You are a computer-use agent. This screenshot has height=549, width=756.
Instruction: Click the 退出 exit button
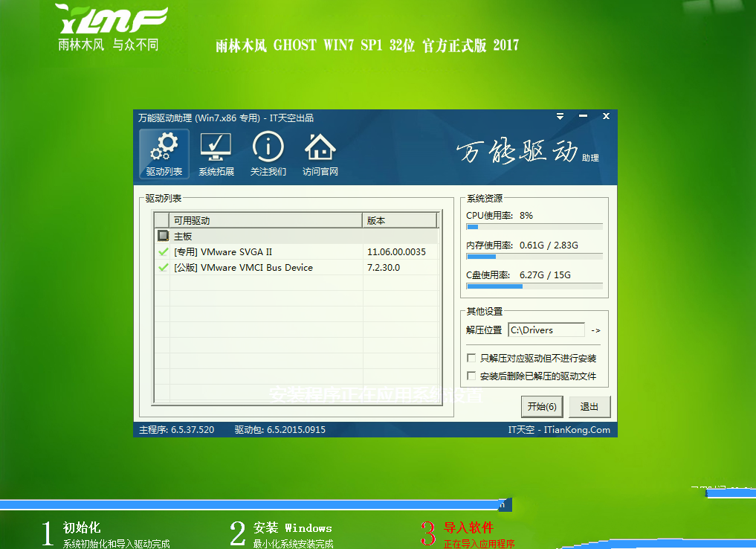589,407
